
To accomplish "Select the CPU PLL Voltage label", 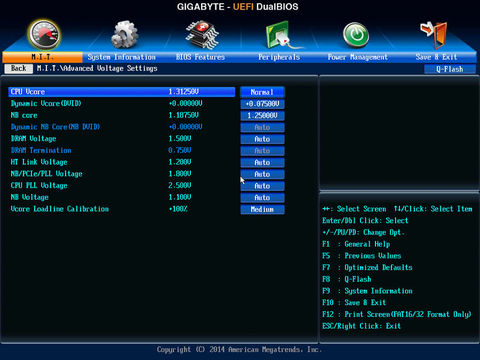I will [39, 185].
